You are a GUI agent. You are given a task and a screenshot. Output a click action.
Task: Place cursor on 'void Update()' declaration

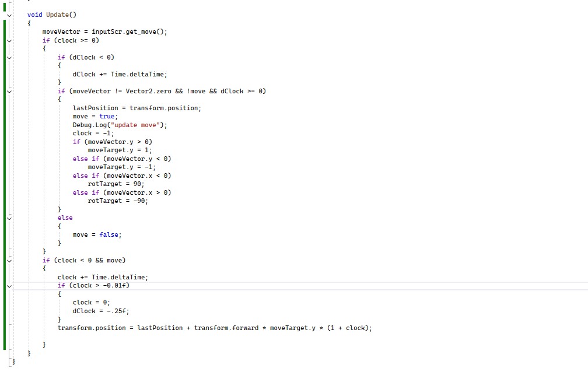point(52,15)
